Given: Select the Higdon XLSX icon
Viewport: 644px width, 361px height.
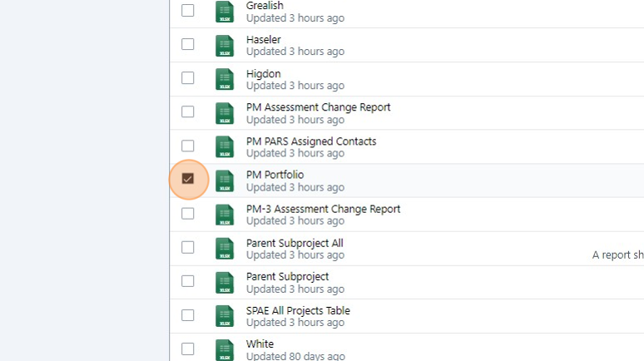Looking at the screenshot, I should (x=225, y=79).
